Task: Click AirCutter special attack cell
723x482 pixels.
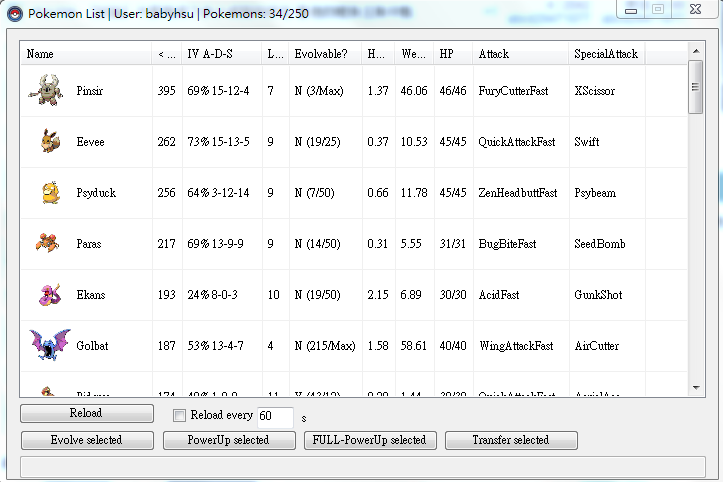Action: (x=597, y=346)
